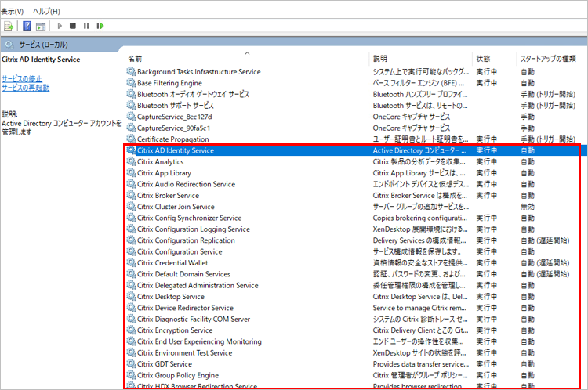Click gear icon of Citrix Configuration Logging Service
588x390 pixels.
point(131,229)
